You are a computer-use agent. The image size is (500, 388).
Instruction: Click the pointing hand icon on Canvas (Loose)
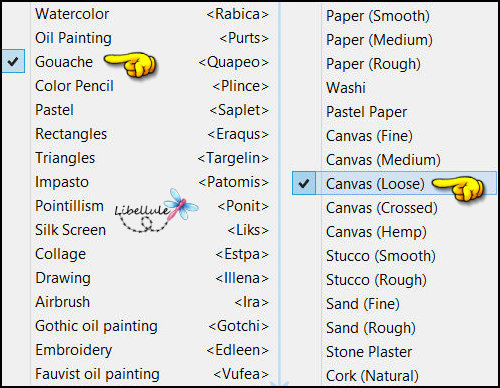click(458, 188)
